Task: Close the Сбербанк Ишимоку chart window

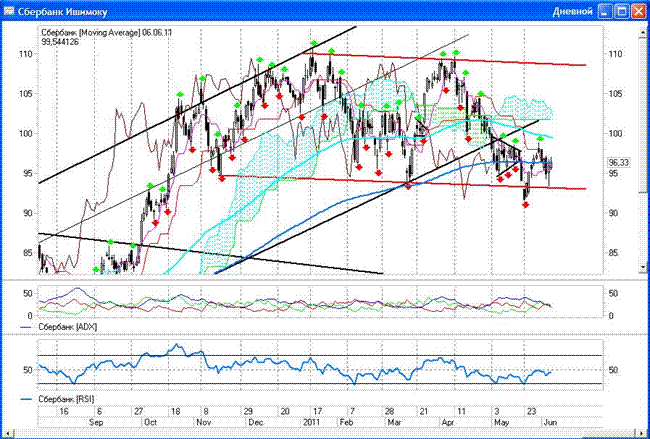Action: (x=638, y=11)
